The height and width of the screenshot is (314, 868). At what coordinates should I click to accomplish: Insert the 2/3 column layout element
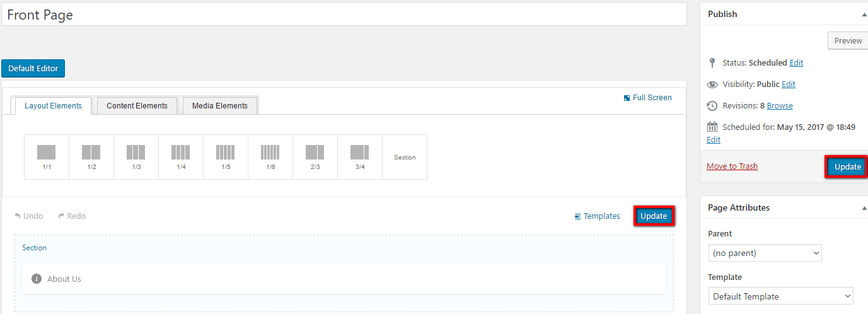pos(315,156)
